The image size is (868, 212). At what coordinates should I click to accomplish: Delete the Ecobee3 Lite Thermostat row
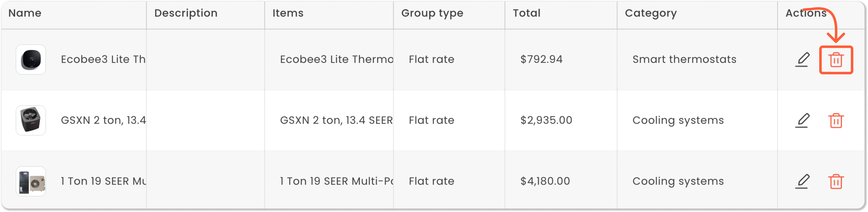836,60
